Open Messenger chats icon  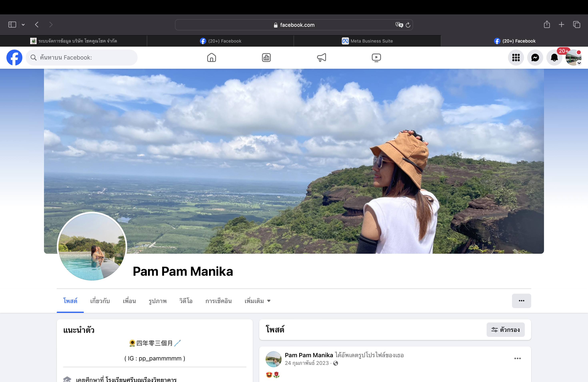click(x=535, y=58)
